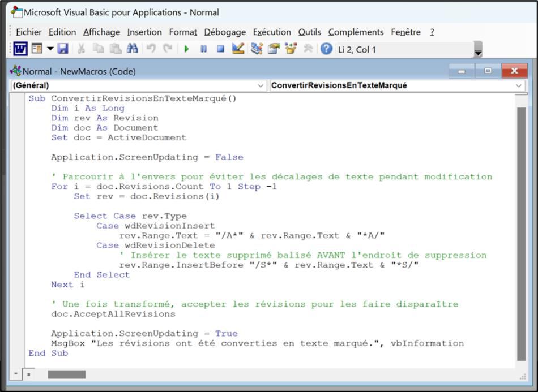Click the 'Case wdRevisionInsert' line
The image size is (538, 392).
tap(155, 226)
